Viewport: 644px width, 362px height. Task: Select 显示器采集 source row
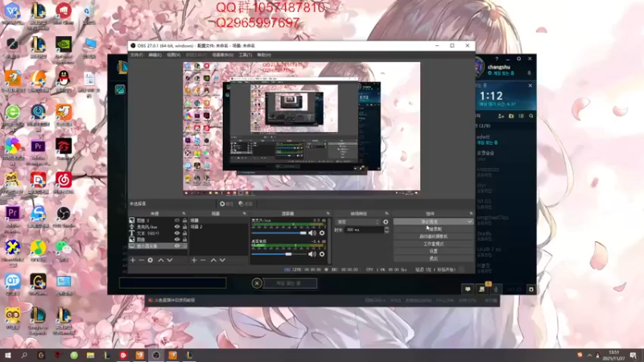coord(158,246)
